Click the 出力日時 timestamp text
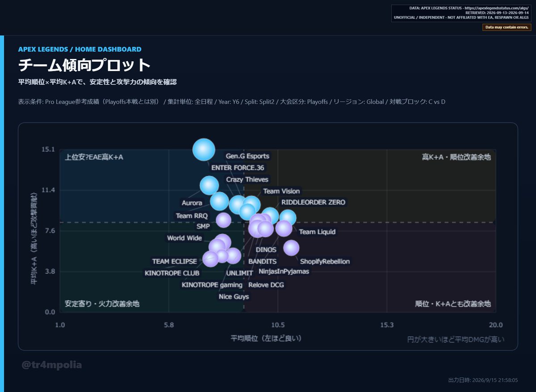536x392 pixels. (x=483, y=380)
